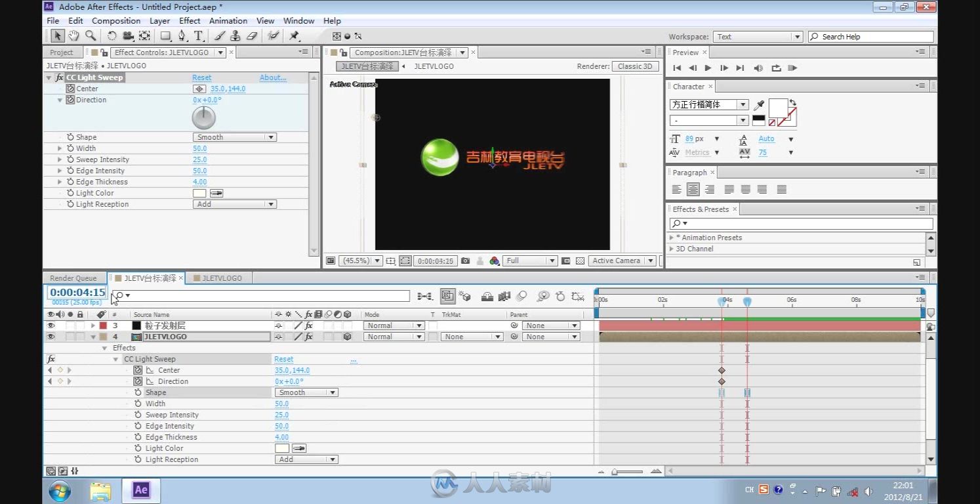Toggle Center stopwatch in Effect Controls
This screenshot has width=980, height=504.
point(70,89)
